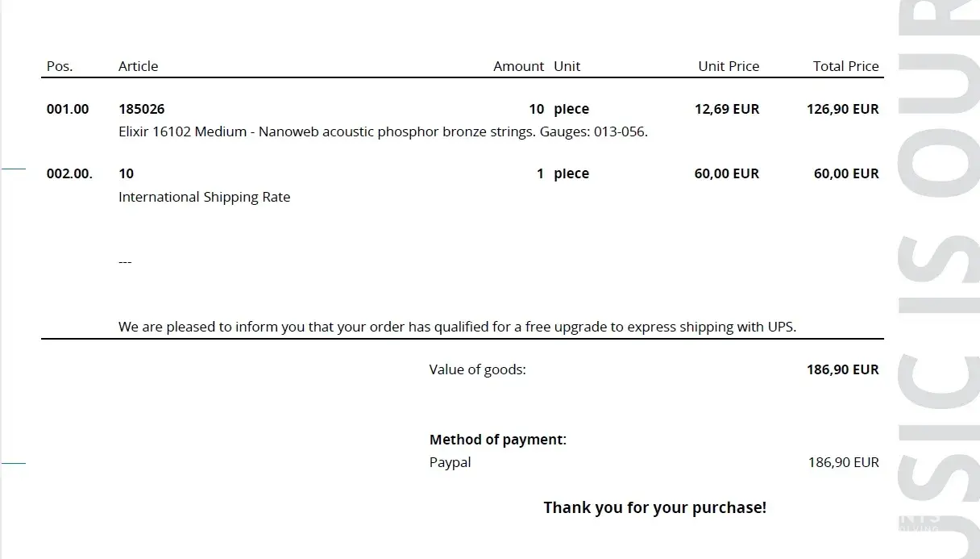Select article number 185026

coord(141,109)
